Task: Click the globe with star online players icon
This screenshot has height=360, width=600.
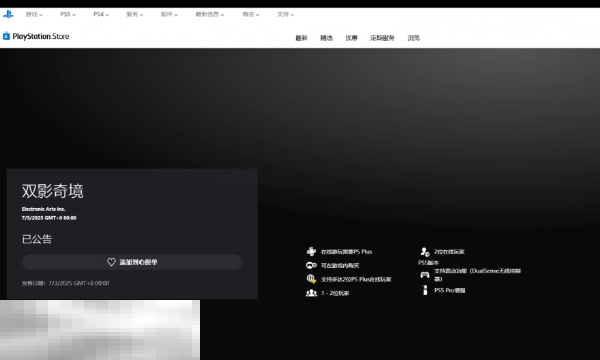Action: [x=311, y=279]
